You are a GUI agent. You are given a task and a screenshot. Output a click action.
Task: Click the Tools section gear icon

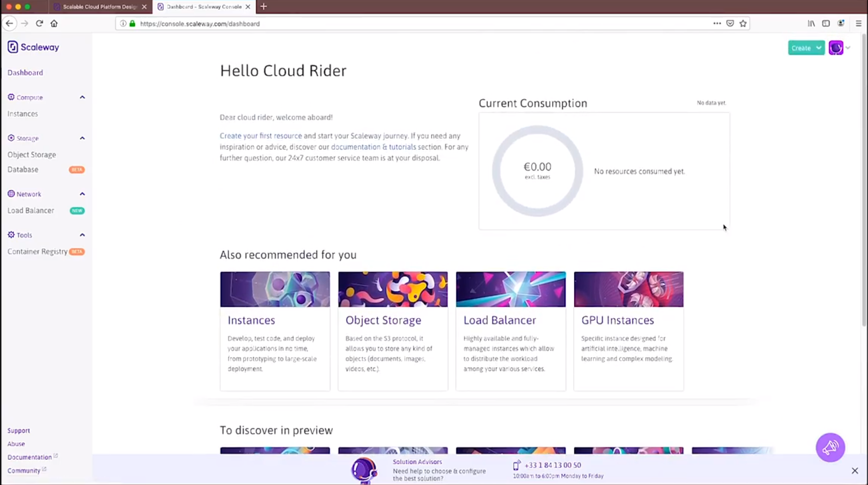click(x=11, y=235)
